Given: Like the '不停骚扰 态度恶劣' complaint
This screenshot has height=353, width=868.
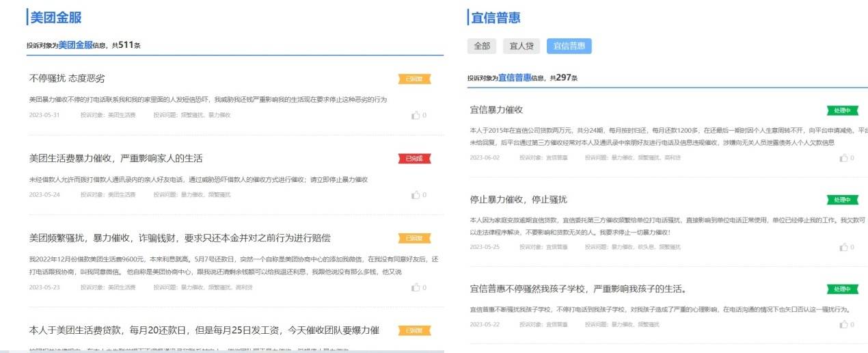Looking at the screenshot, I should [416, 115].
